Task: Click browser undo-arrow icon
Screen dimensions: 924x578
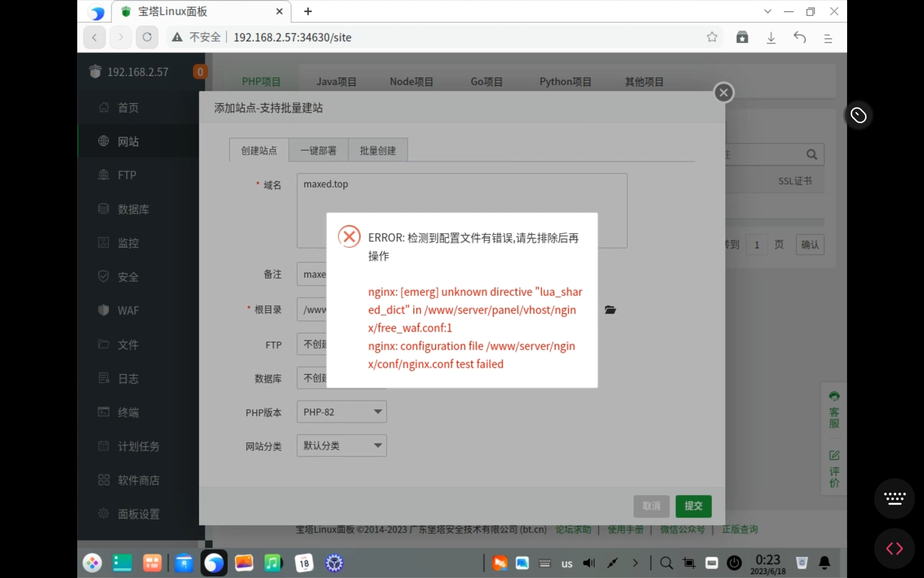Action: [799, 37]
